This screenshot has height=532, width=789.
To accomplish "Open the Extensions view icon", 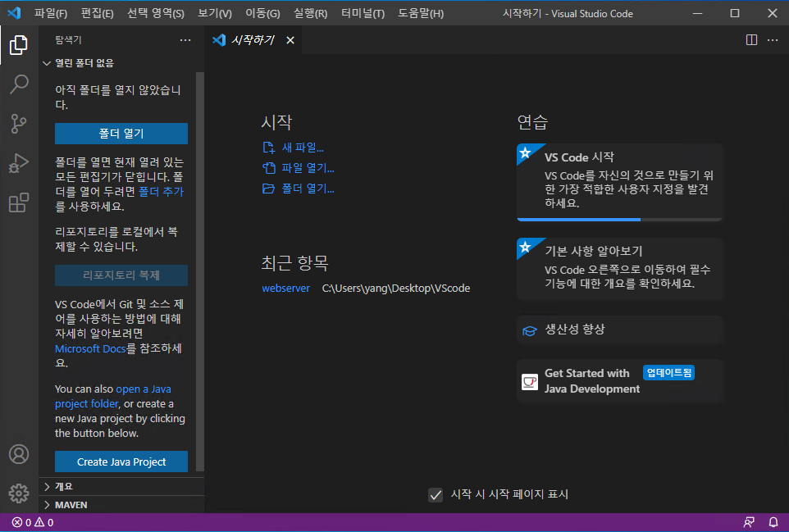I will pyautogui.click(x=19, y=202).
